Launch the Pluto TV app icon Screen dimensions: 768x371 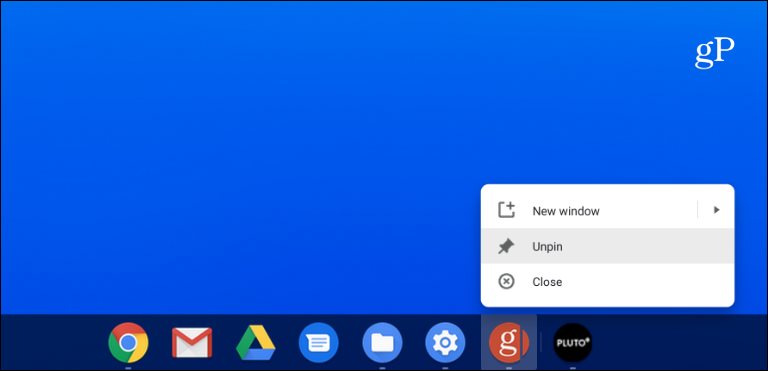point(572,342)
